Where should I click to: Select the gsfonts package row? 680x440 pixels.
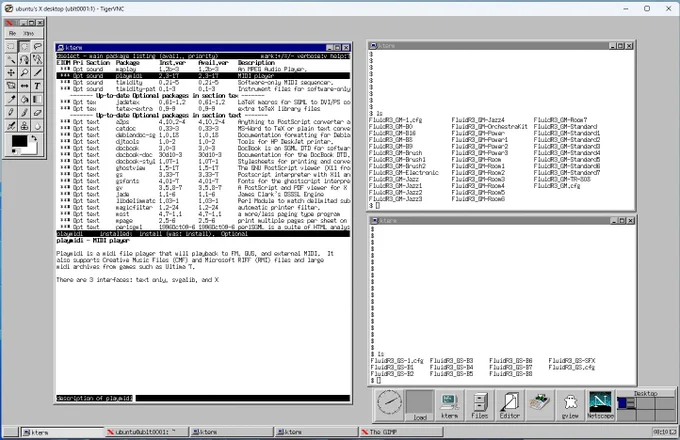point(203,181)
